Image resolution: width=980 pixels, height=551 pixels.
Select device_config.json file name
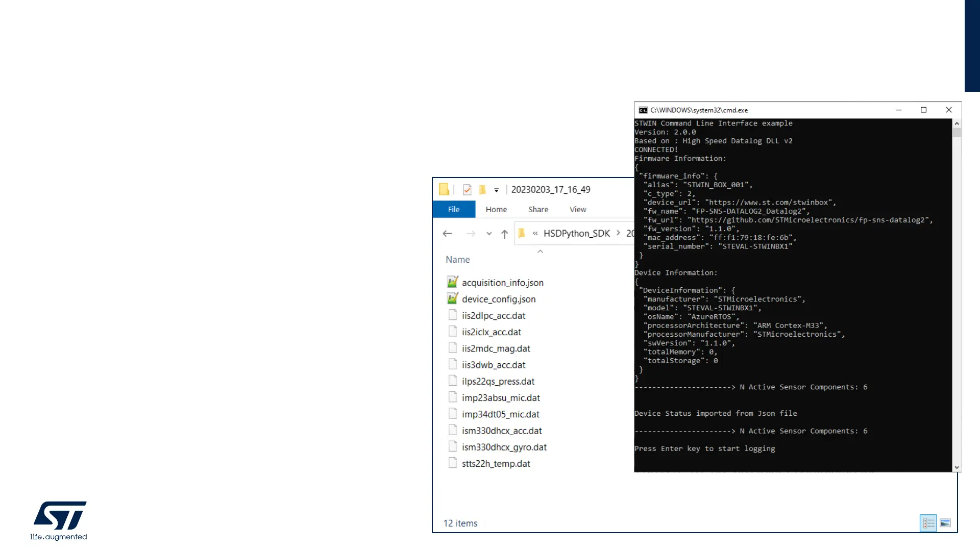pos(499,299)
